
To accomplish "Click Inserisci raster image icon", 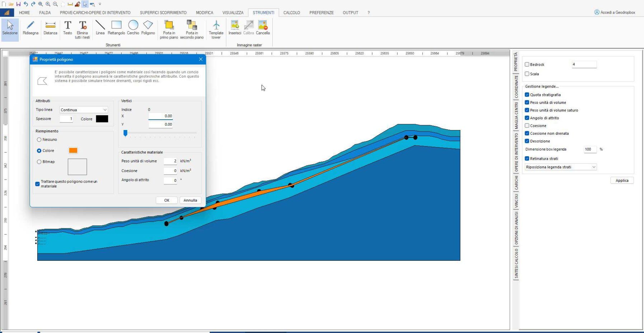I will 235,28.
